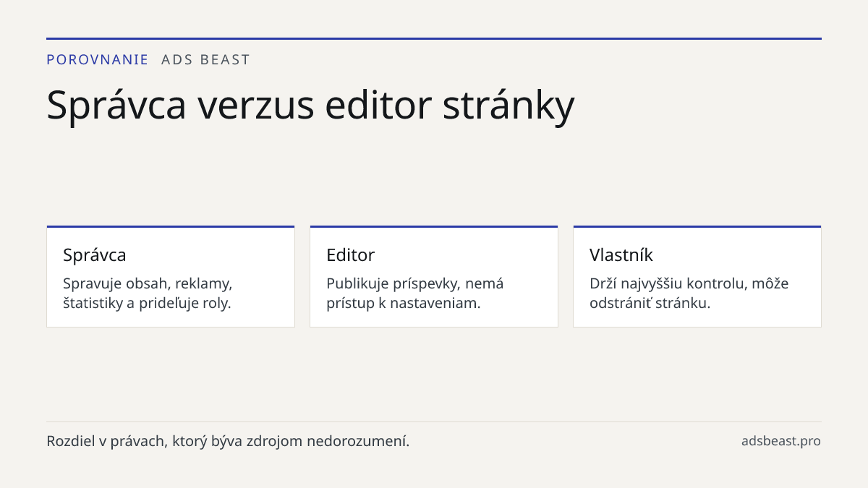Viewport: 868px width, 488px height.
Task: Select the Editor card title
Action: [350, 254]
